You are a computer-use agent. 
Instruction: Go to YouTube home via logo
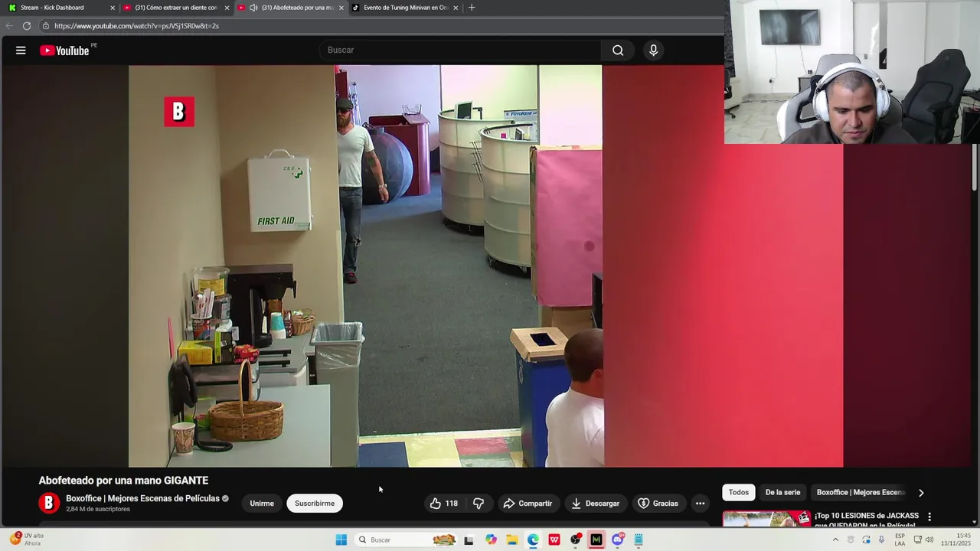tap(65, 51)
